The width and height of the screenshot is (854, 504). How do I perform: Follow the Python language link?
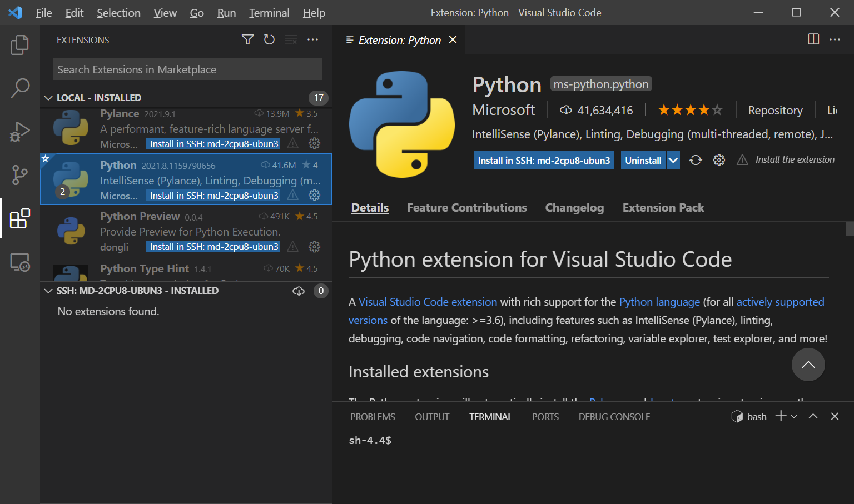[659, 302]
